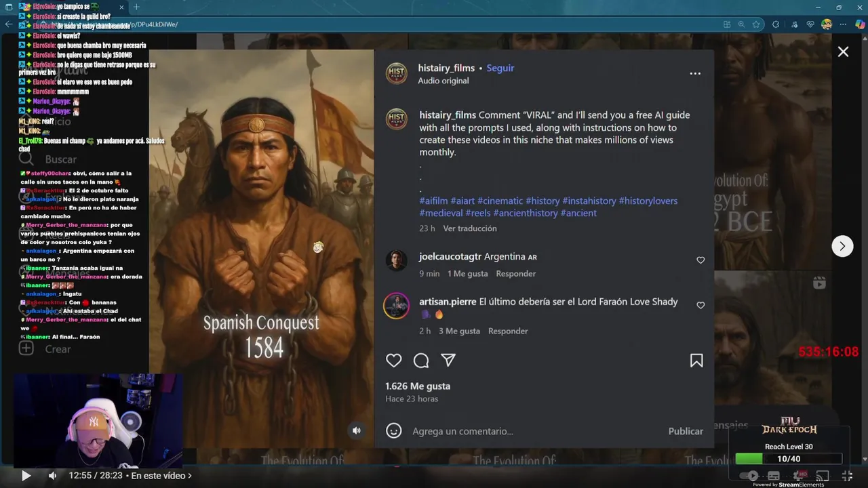The height and width of the screenshot is (488, 868).
Task: Open the music note media control icon
Action: pos(794,24)
